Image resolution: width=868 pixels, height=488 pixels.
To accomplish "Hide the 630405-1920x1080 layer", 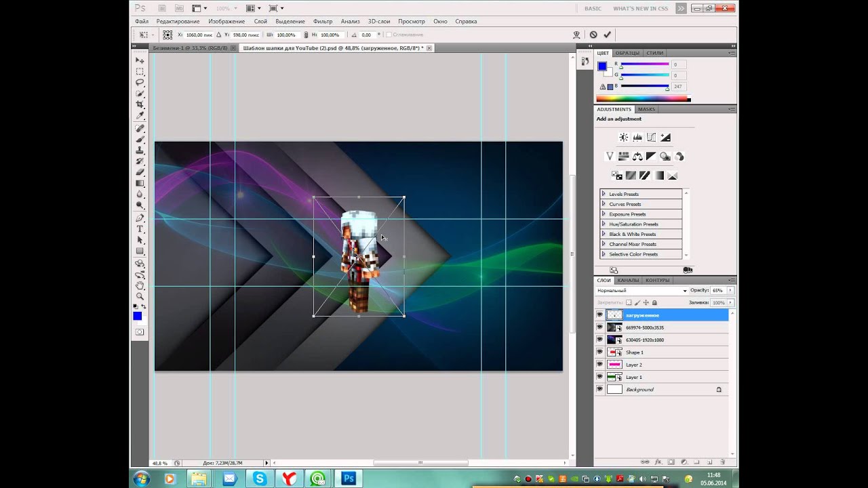I will [x=599, y=340].
